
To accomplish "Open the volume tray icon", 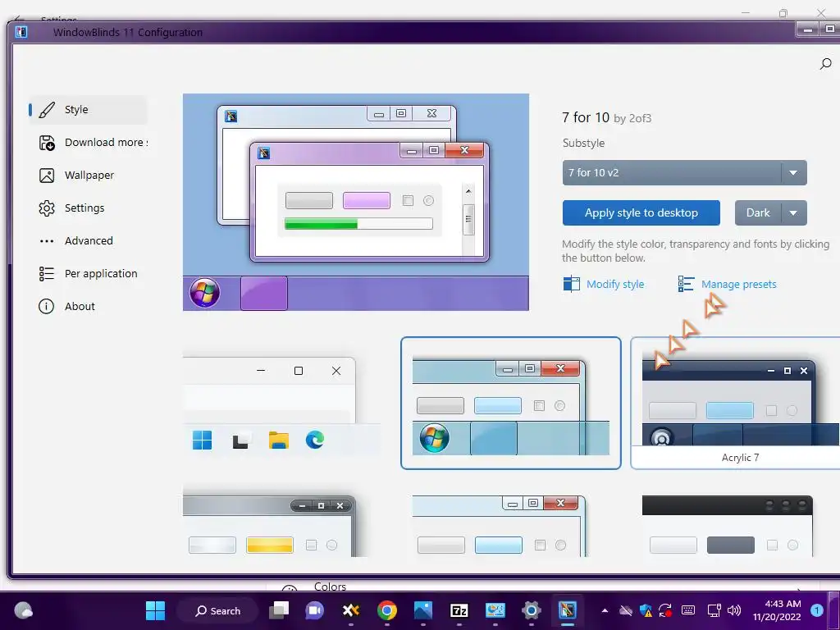I will click(x=734, y=610).
